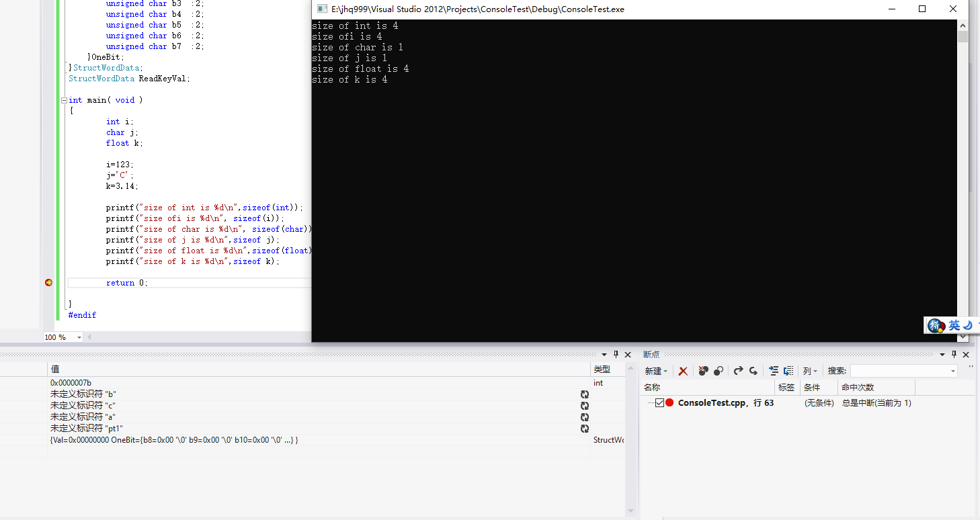980x520 pixels.
Task: Click the 类型 column header in watch panel
Action: [x=608, y=370]
